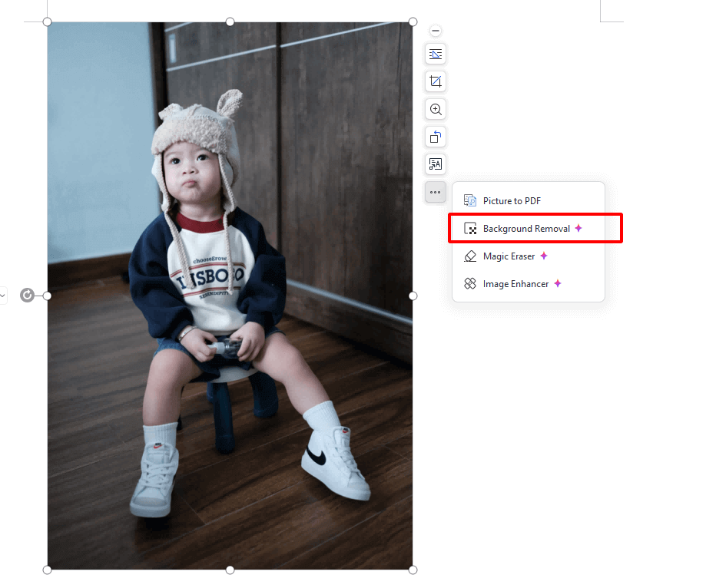Click the bottom-right corner resize handle
The height and width of the screenshot is (588, 716).
[413, 570]
